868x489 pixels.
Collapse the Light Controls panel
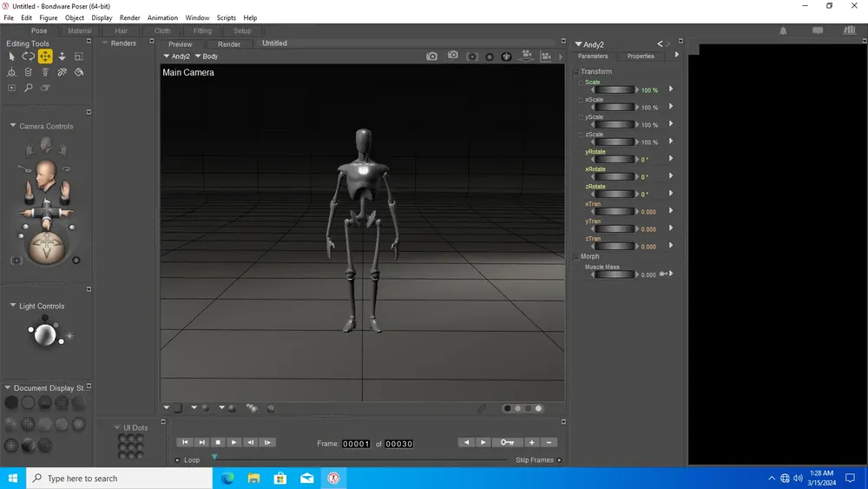pos(13,305)
